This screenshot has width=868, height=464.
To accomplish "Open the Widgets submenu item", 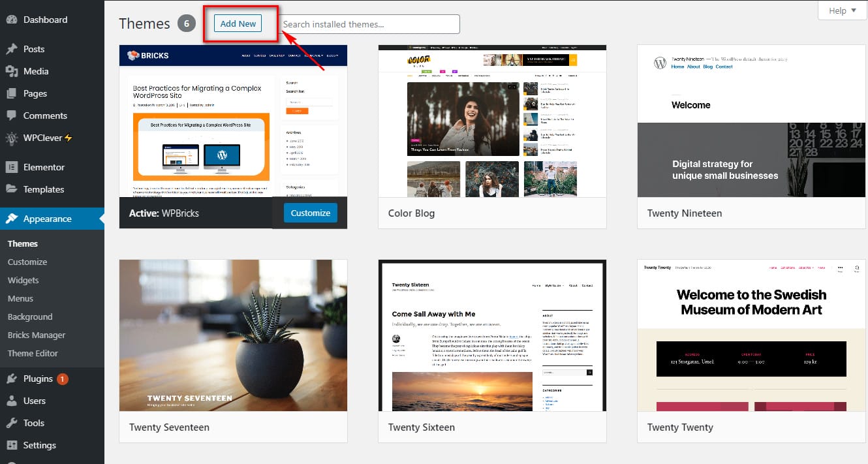I will point(23,280).
